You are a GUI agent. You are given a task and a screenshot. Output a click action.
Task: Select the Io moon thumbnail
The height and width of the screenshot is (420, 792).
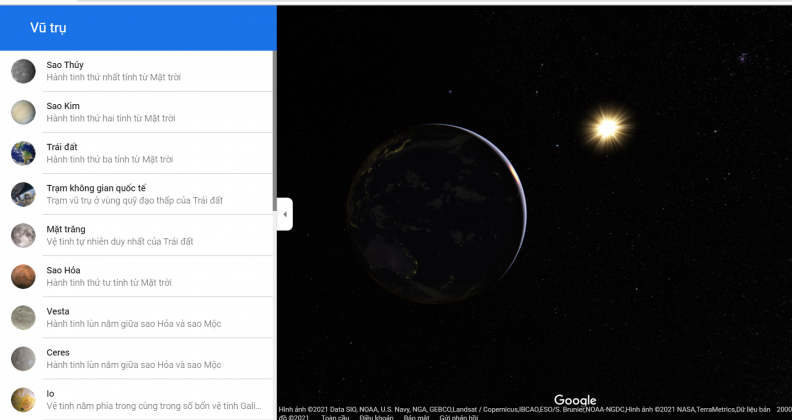tap(23, 399)
